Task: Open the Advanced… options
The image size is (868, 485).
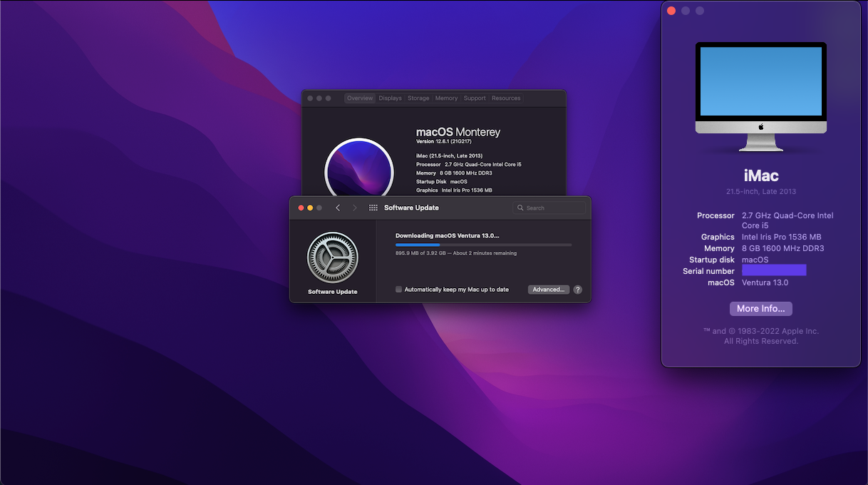Action: (x=549, y=290)
